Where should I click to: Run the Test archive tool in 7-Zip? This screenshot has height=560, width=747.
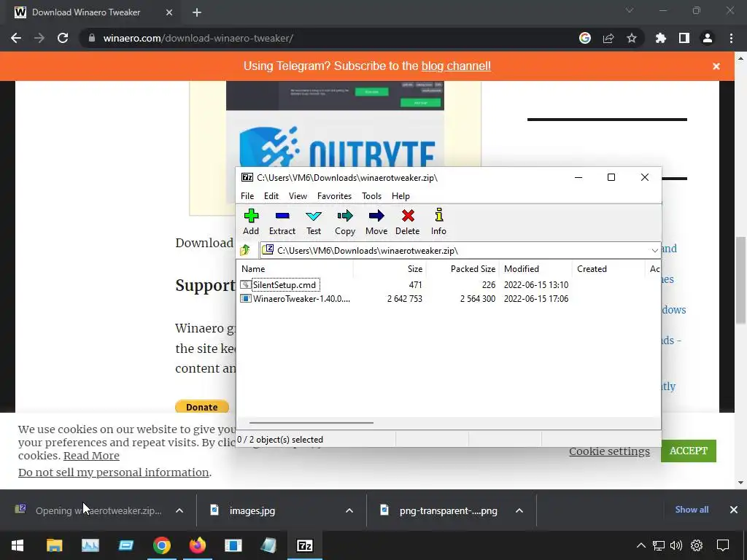pos(314,222)
